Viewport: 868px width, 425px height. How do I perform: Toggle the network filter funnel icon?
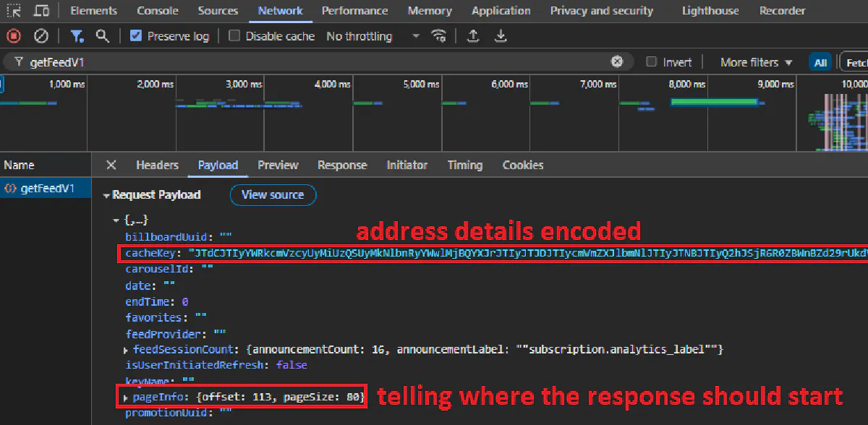coord(76,36)
